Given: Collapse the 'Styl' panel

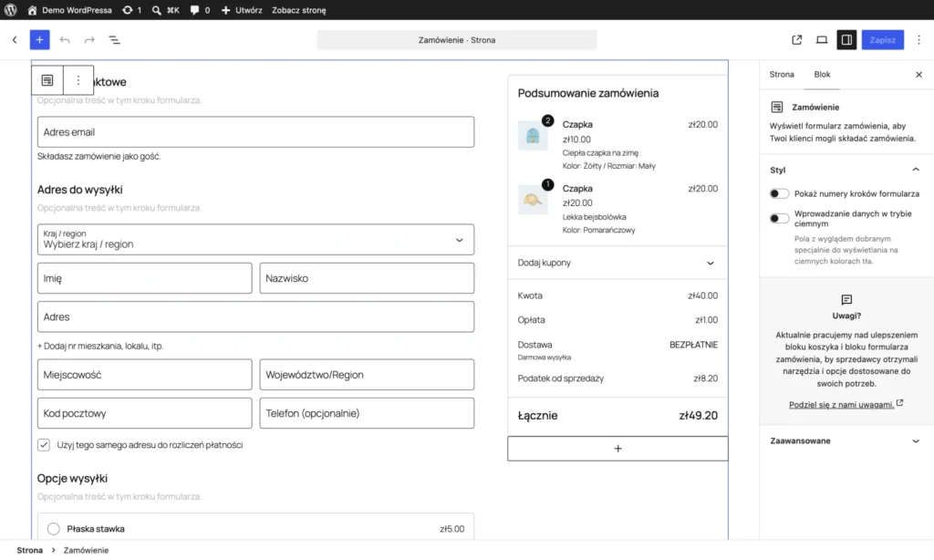Looking at the screenshot, I should click(x=846, y=170).
